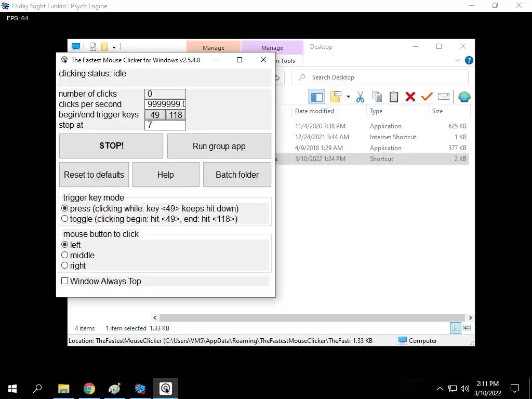
Task: Click the Reset to defaults button
Action: click(x=94, y=175)
